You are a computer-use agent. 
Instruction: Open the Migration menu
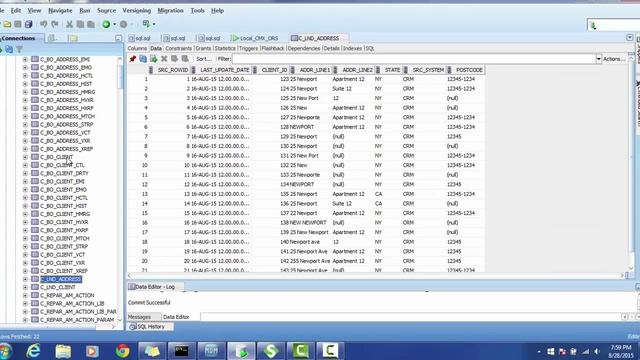point(171,11)
